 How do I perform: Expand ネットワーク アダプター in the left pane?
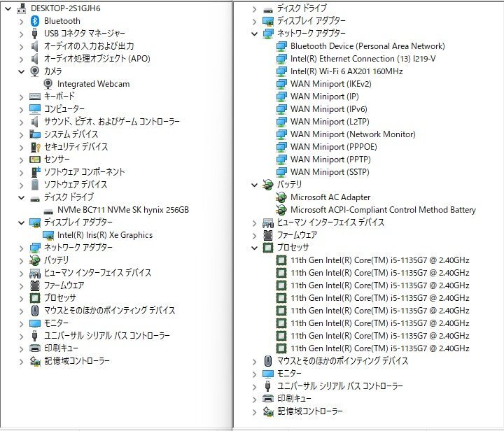point(22,248)
